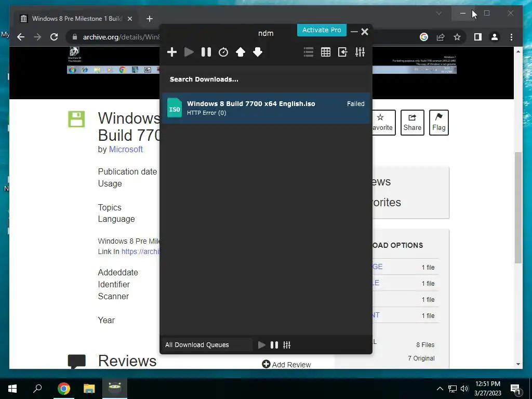The height and width of the screenshot is (399, 532).
Task: Open the https://archi... link in the description
Action: point(140,251)
